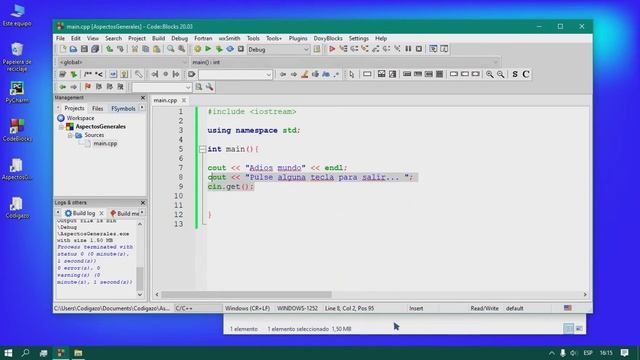The height and width of the screenshot is (360, 640).
Task: Click build log scroll down arrow
Action: pyautogui.click(x=140, y=294)
